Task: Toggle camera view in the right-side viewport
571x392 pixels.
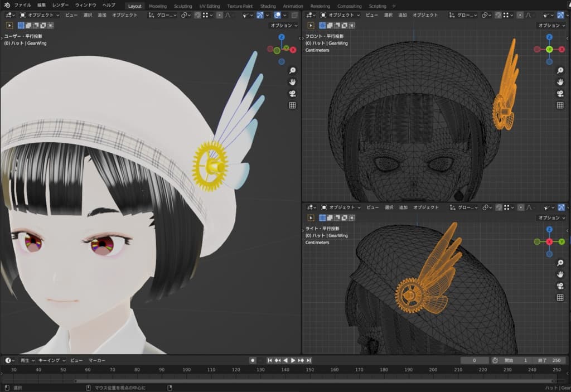Action: [x=560, y=286]
